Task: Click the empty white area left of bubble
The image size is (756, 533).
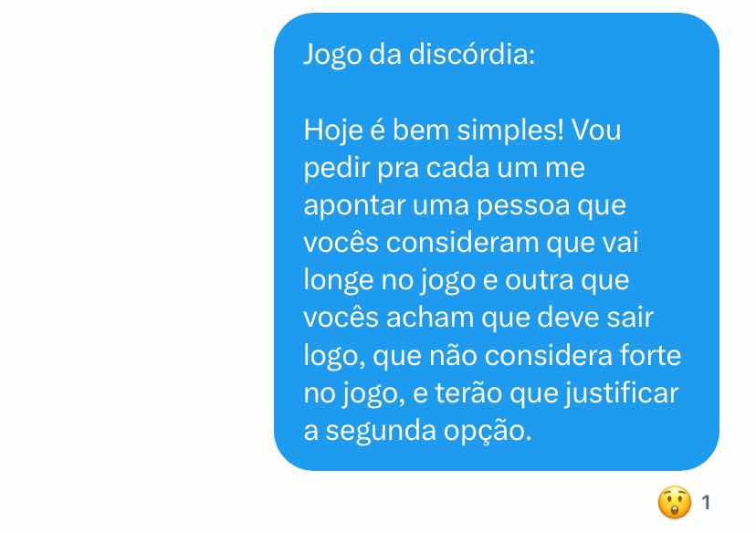Action: click(135, 241)
